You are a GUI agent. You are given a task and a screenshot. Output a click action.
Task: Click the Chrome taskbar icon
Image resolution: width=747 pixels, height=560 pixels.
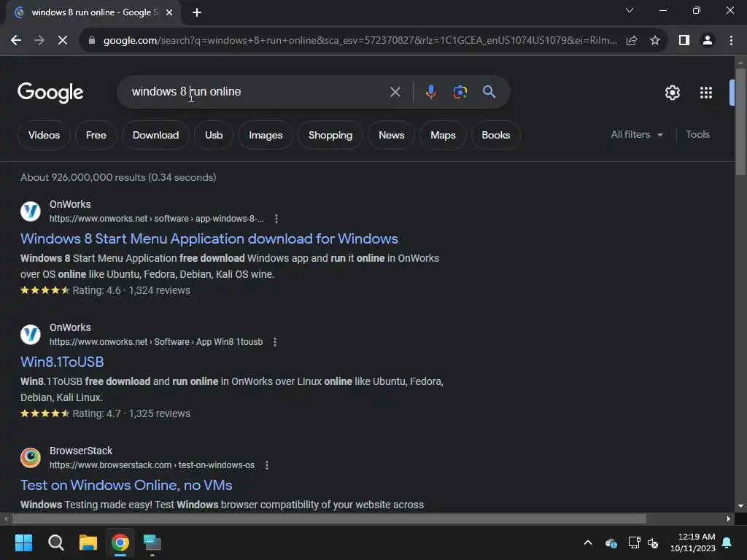[120, 542]
